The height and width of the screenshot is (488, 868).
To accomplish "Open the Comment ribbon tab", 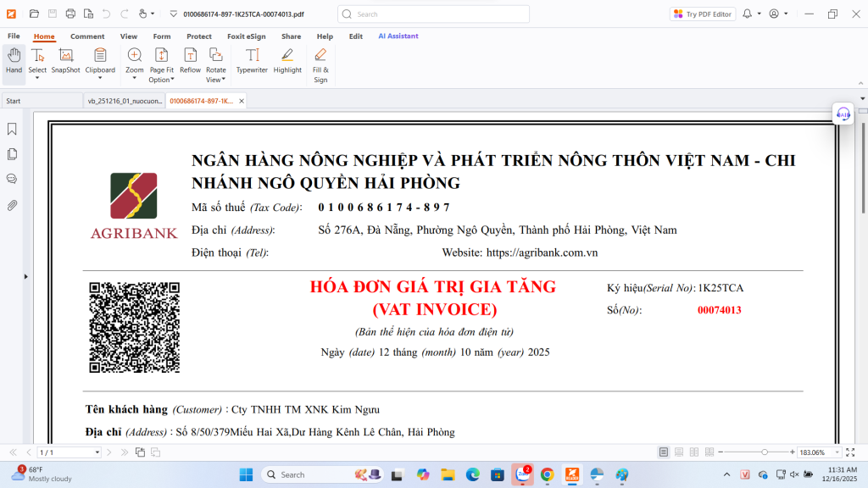I will 87,36.
